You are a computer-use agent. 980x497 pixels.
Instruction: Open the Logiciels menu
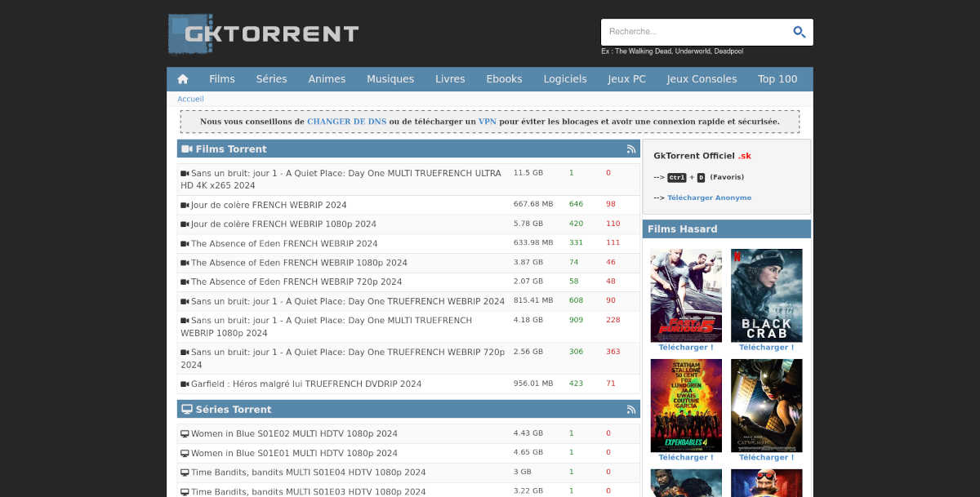pos(565,79)
